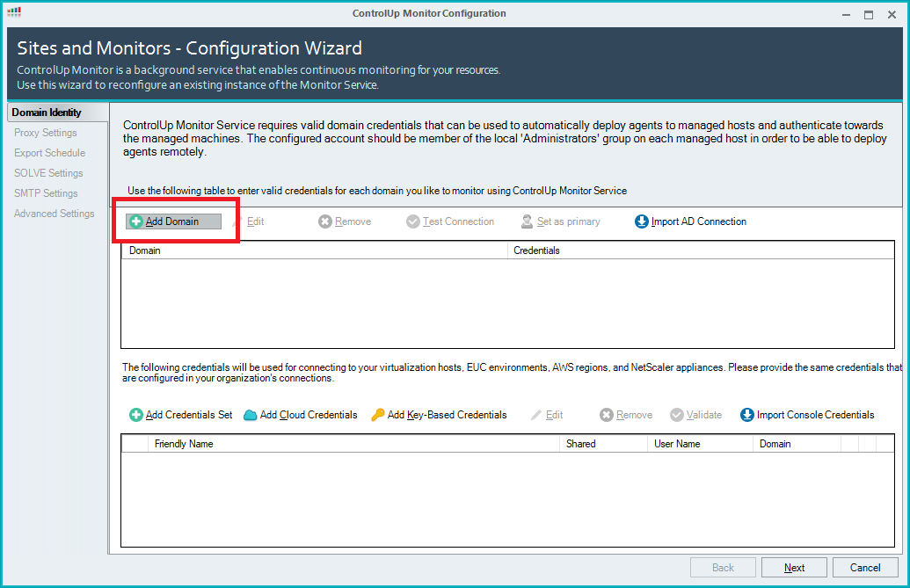Open Advanced Settings in sidebar

[x=54, y=214]
